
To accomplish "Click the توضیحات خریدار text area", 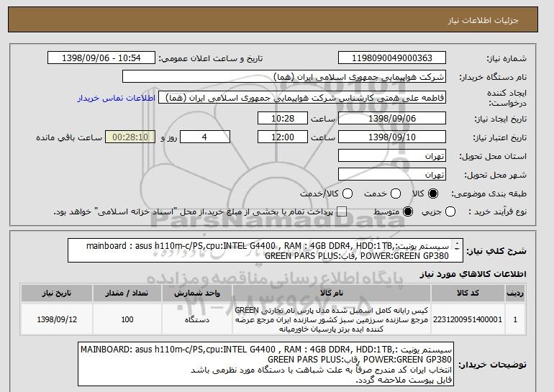I will [x=265, y=364].
